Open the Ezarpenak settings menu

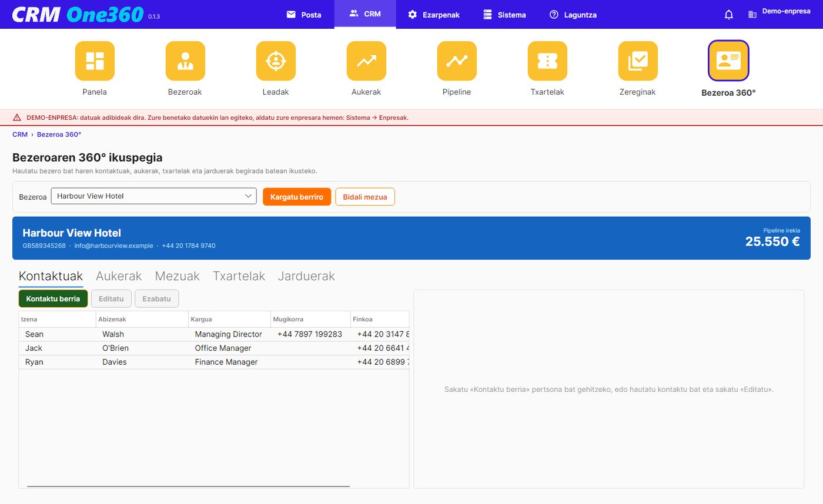434,15
